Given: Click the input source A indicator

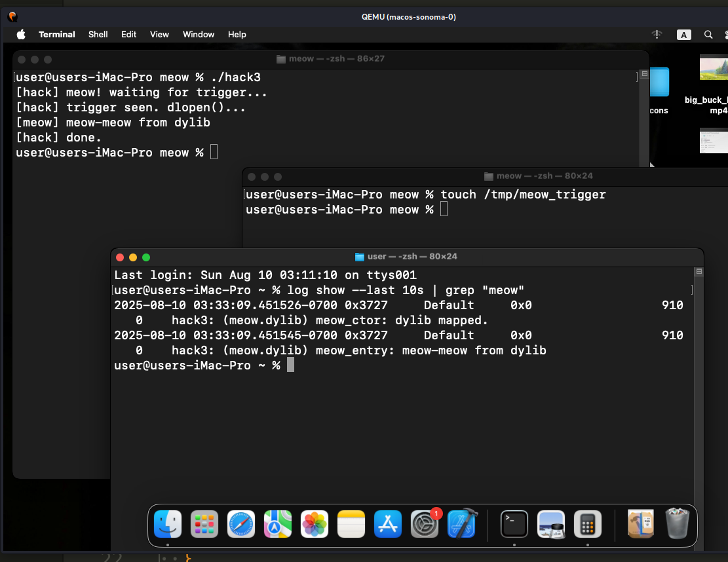Looking at the screenshot, I should (x=684, y=35).
